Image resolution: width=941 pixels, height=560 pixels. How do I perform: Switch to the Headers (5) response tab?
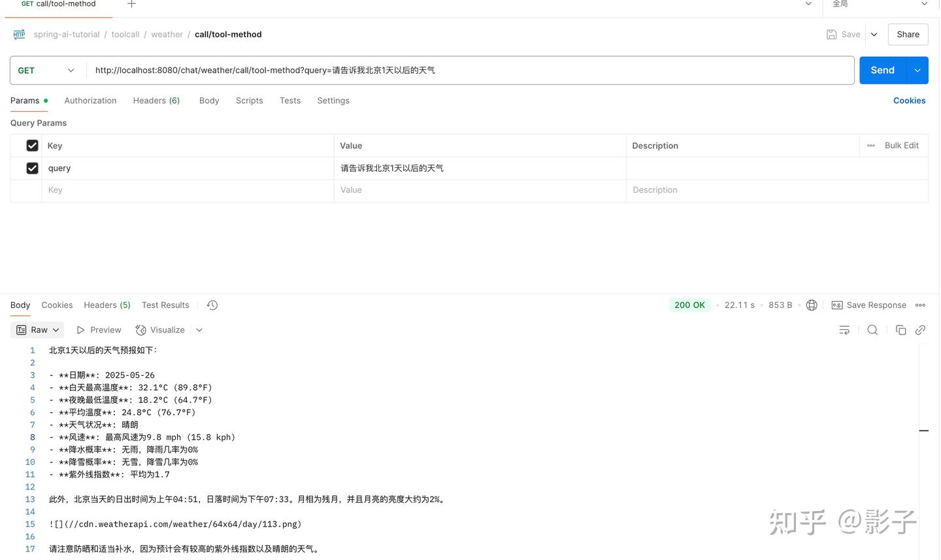[107, 305]
